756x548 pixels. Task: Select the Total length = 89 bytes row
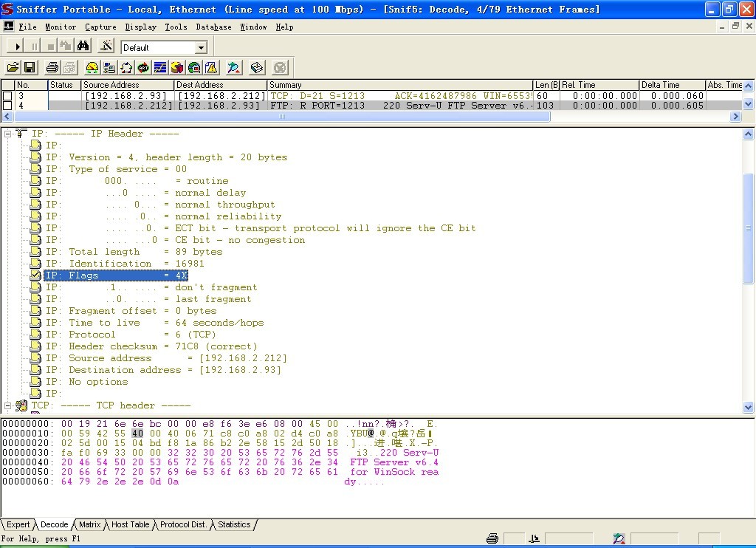pos(134,252)
